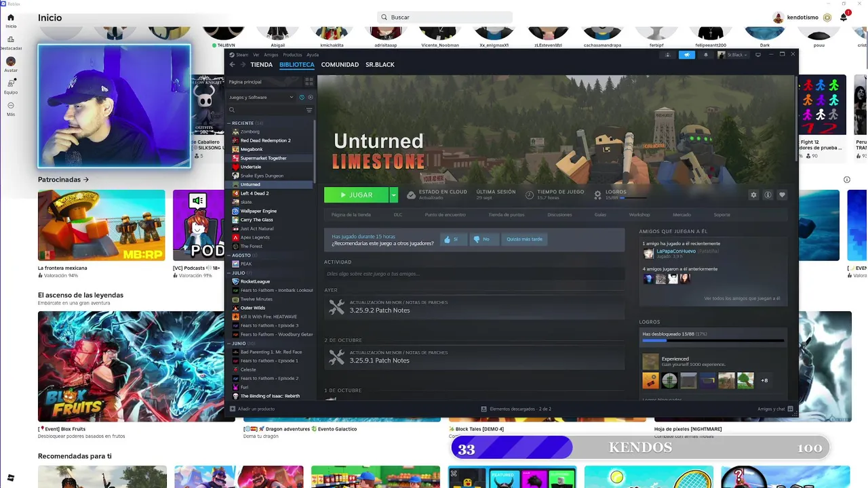Open Productos menu
The height and width of the screenshot is (488, 868).
[292, 55]
